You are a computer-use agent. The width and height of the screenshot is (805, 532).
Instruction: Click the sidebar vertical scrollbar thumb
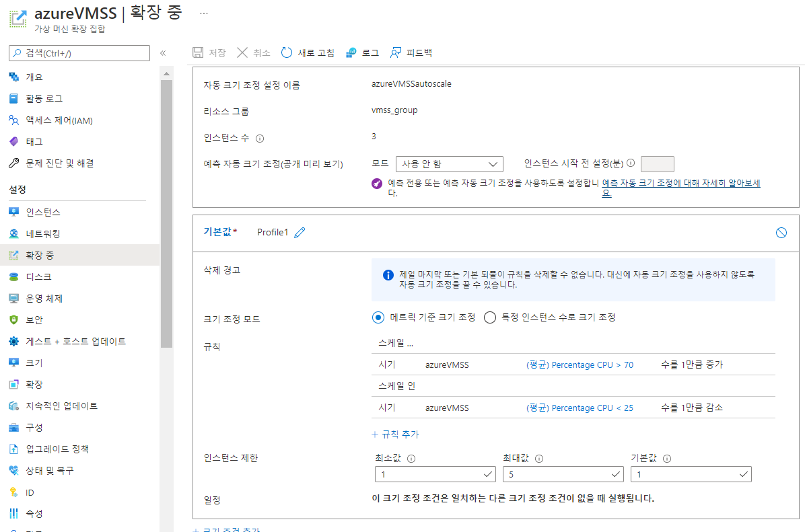tap(166, 213)
